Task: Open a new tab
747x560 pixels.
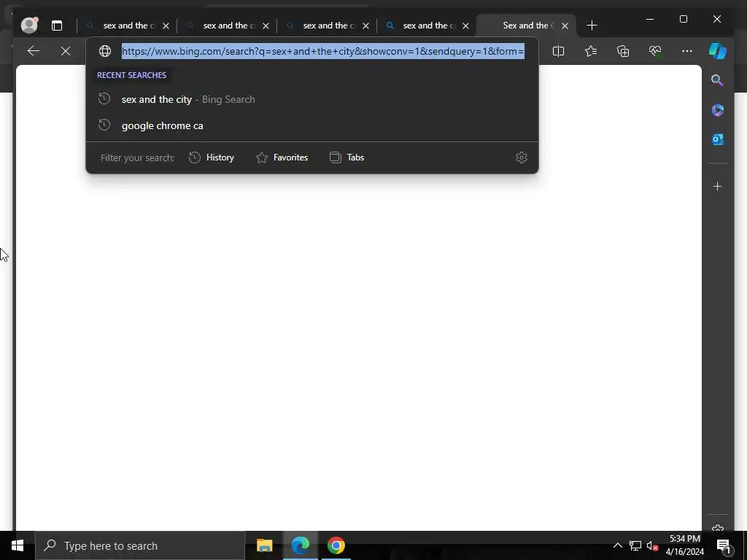Action: (592, 26)
